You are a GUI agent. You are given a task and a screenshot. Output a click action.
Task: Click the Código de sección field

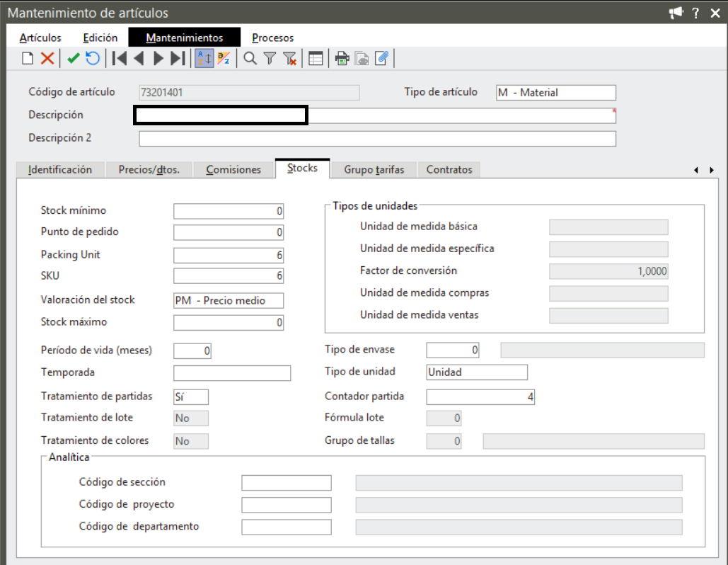pyautogui.click(x=286, y=483)
